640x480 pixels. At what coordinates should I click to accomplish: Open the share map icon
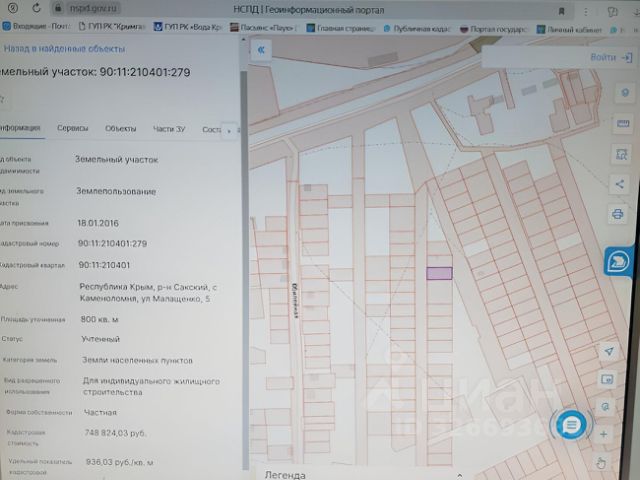pos(620,184)
